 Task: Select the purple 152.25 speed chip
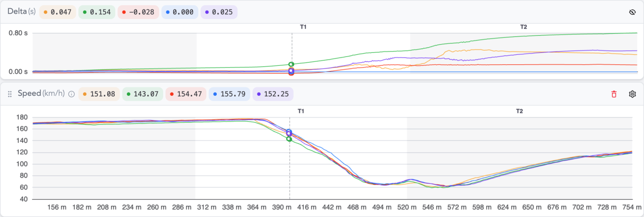click(x=273, y=94)
